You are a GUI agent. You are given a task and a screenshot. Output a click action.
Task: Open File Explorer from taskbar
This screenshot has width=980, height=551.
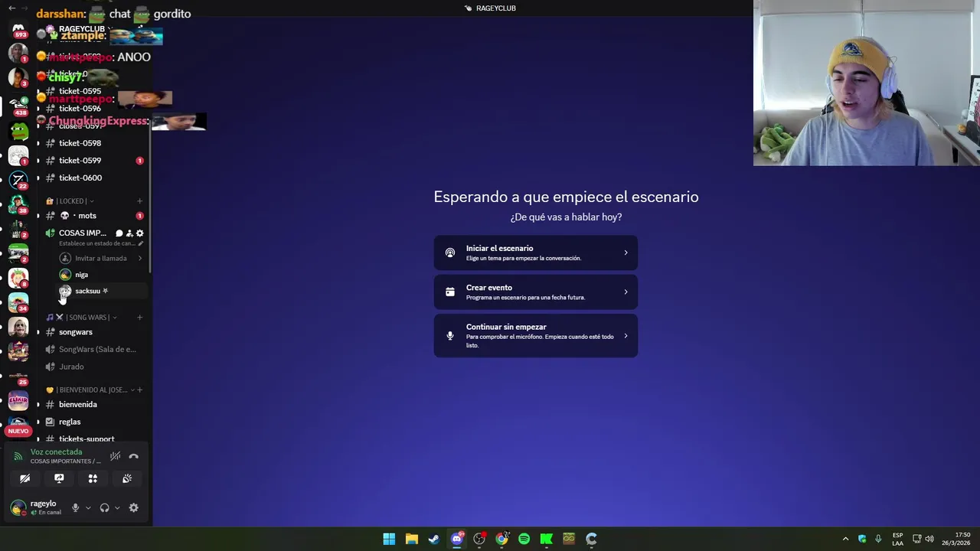tap(411, 539)
